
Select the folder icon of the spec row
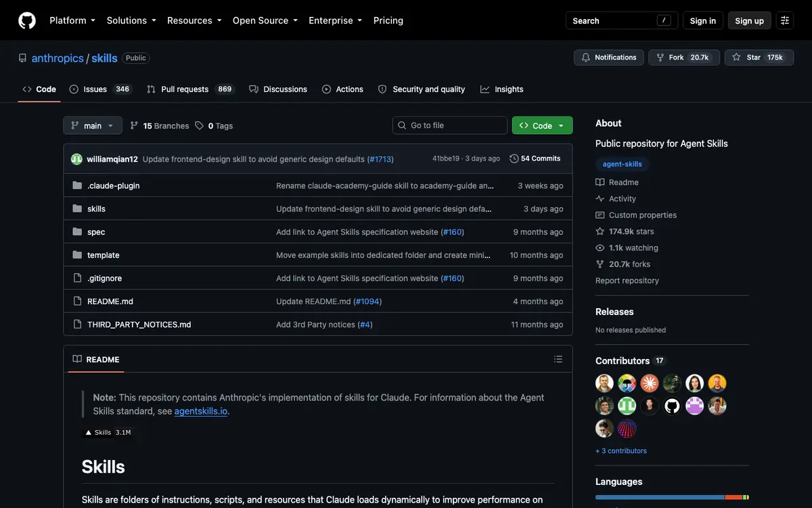[77, 232]
